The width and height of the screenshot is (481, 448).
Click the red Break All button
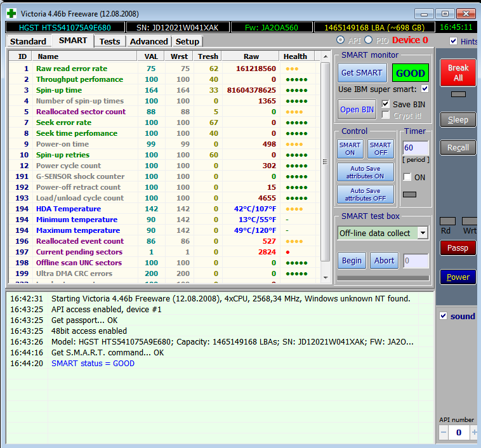pyautogui.click(x=458, y=73)
